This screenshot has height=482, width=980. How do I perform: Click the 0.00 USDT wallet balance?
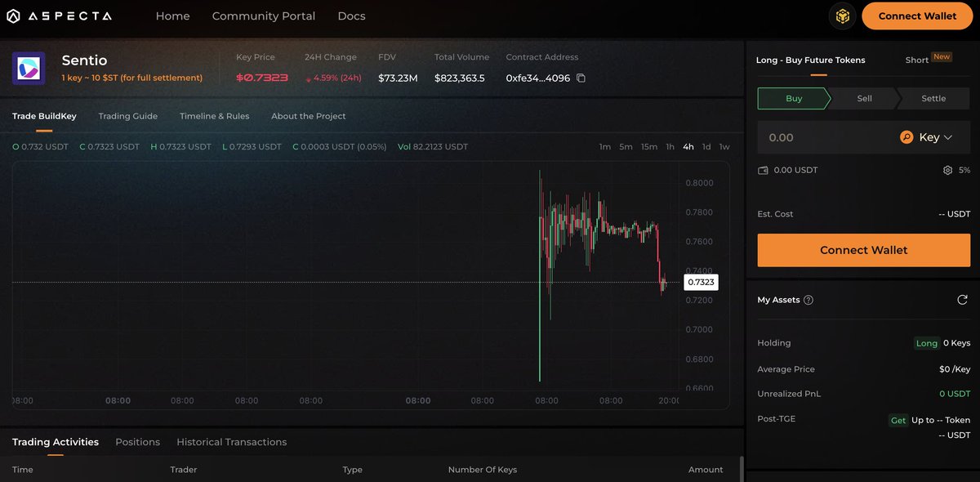click(795, 170)
